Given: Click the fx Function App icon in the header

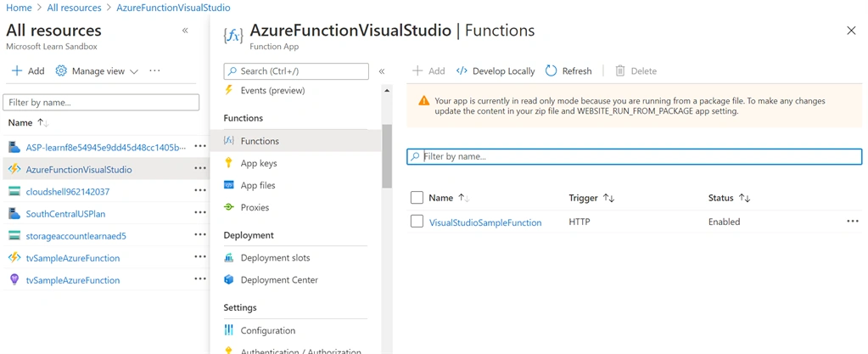Looking at the screenshot, I should [x=232, y=36].
